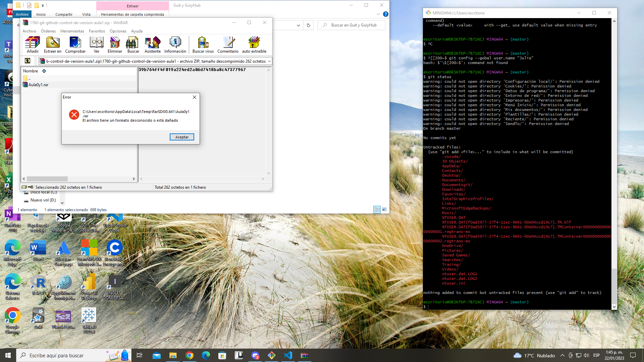Open the Favoritos menu
This screenshot has height=362, width=644.
point(97,31)
